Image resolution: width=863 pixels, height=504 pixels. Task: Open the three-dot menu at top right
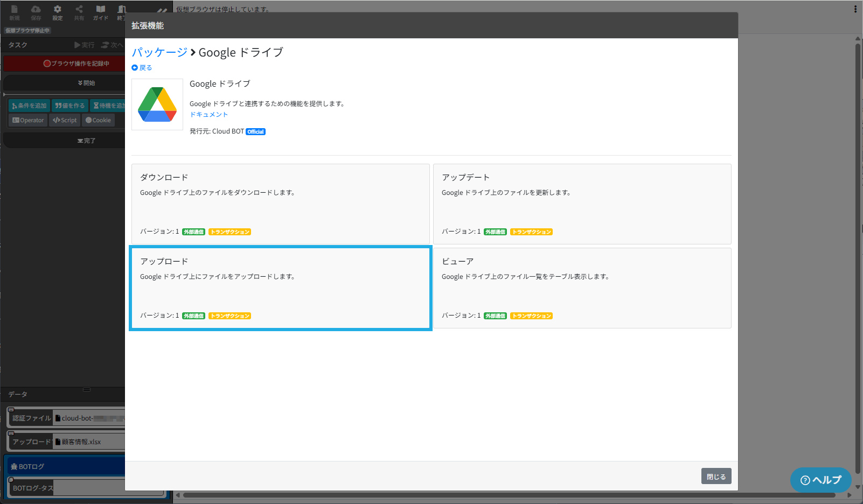855,9
